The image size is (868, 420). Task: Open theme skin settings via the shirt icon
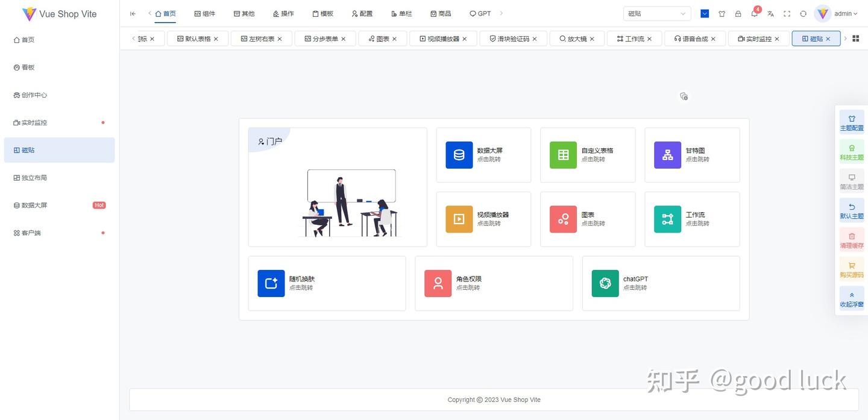pos(722,13)
